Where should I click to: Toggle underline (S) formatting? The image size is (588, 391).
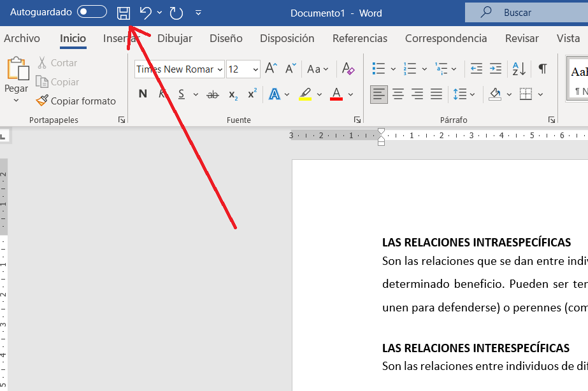[x=182, y=94]
